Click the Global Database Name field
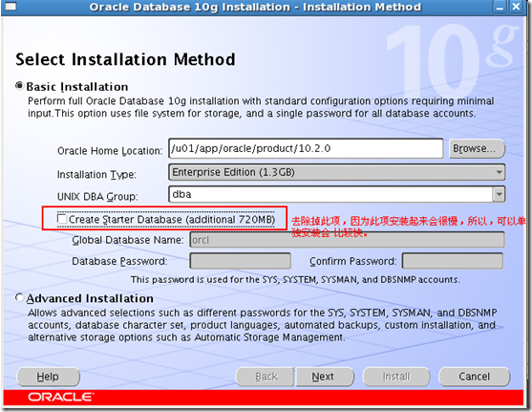Screen dimensions: 532x412 click(347, 240)
